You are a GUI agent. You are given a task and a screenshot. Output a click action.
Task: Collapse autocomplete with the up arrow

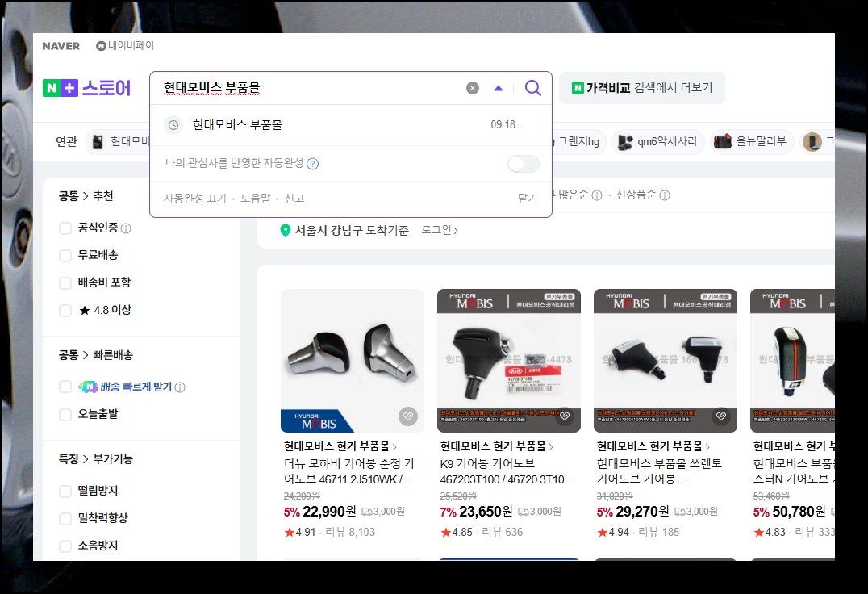[499, 88]
